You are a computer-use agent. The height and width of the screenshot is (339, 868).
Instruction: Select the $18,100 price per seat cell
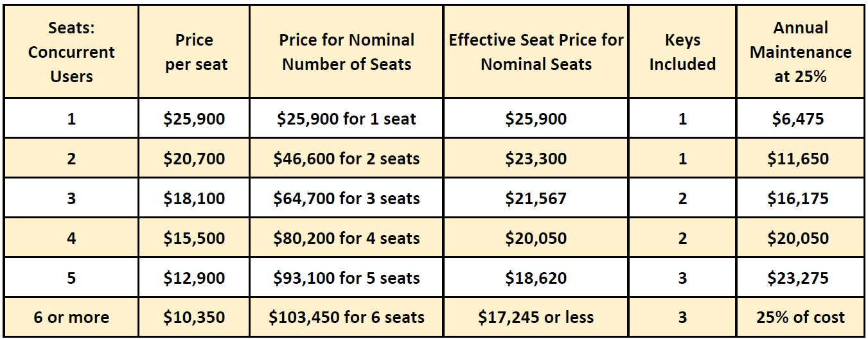194,198
